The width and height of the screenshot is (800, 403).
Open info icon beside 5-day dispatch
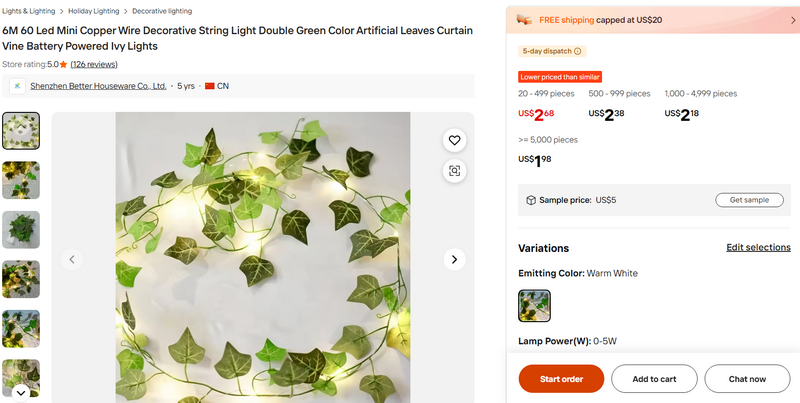tap(578, 51)
